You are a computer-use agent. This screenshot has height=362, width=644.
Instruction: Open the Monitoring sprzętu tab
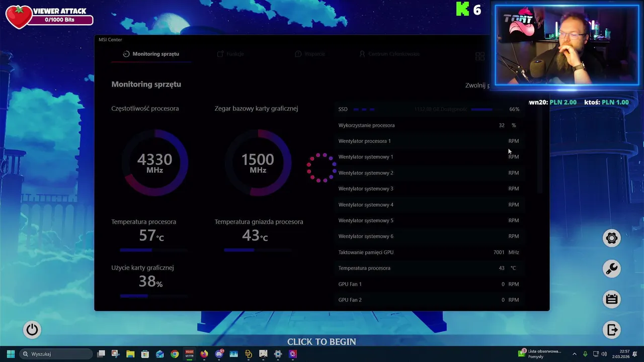[151, 54]
